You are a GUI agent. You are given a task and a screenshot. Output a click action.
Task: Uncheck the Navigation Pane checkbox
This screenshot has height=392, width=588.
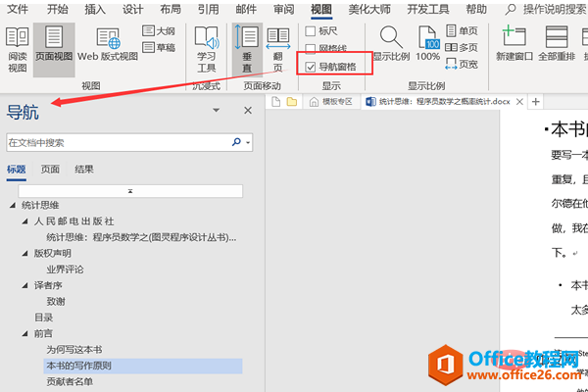point(311,67)
